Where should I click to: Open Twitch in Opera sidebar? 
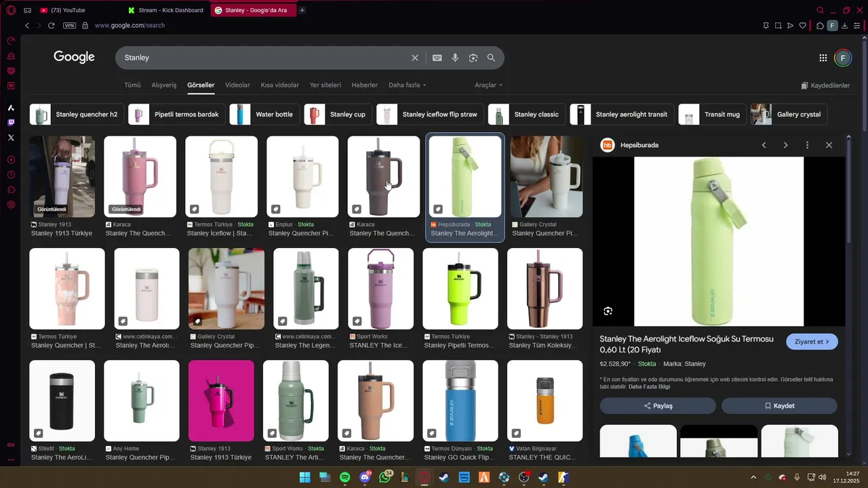[11, 123]
